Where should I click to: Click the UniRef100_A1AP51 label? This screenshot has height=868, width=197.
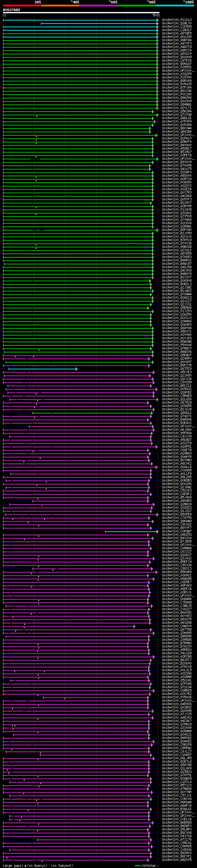coord(176,446)
